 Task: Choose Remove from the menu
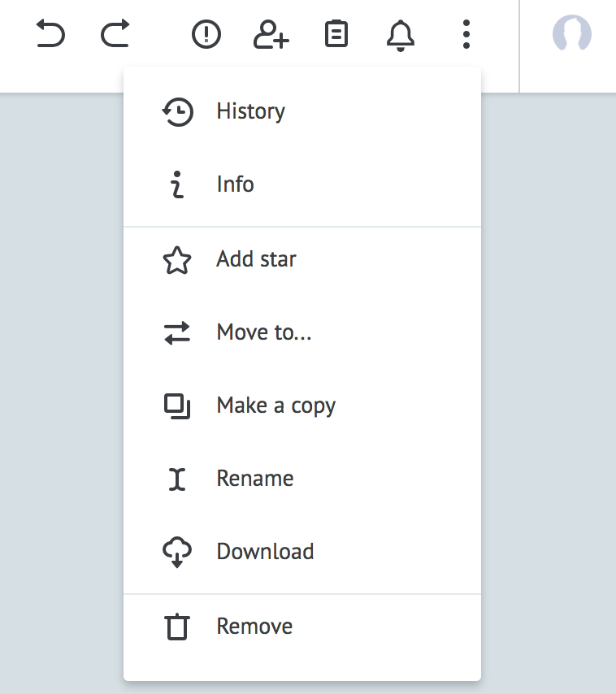(254, 626)
